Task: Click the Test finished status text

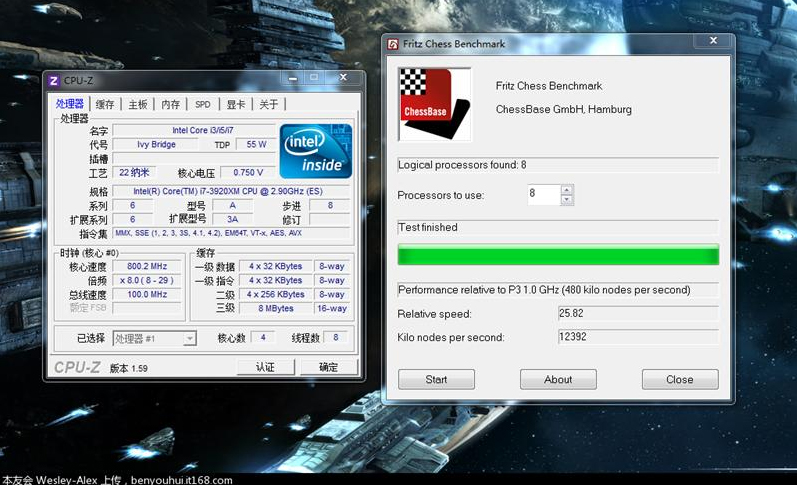Action: click(427, 227)
